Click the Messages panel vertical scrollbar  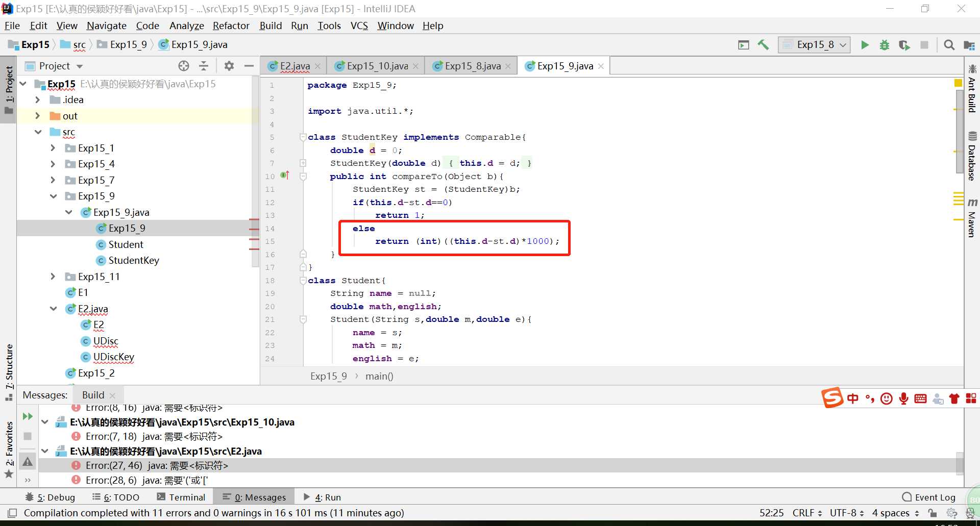coord(960,463)
